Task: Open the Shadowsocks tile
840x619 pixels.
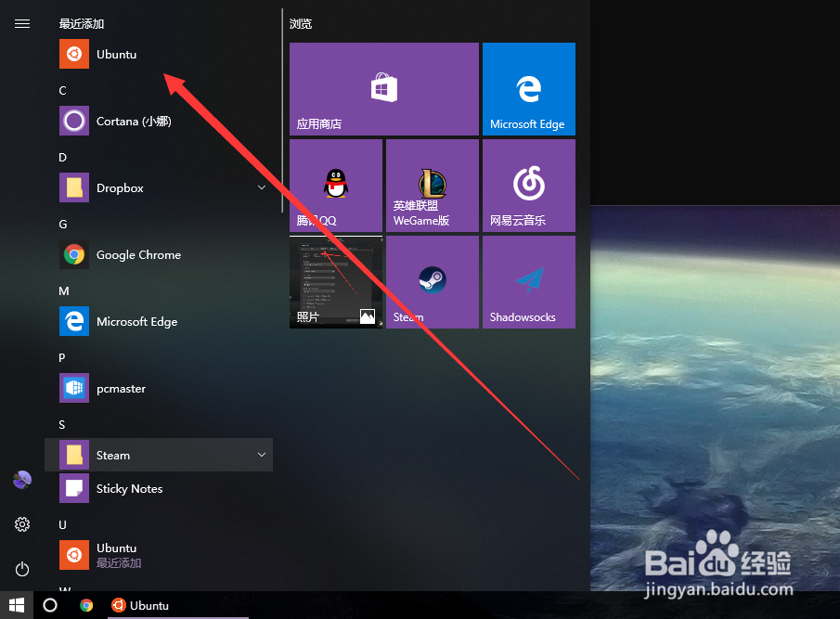Action: click(529, 281)
